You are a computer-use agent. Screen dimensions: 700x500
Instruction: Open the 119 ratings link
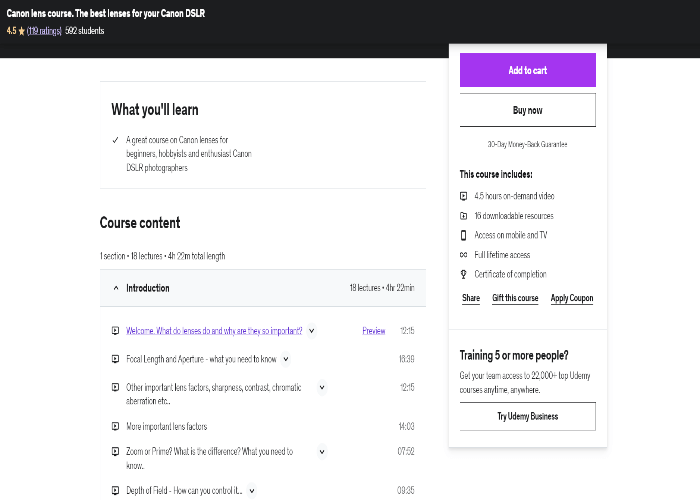click(44, 31)
